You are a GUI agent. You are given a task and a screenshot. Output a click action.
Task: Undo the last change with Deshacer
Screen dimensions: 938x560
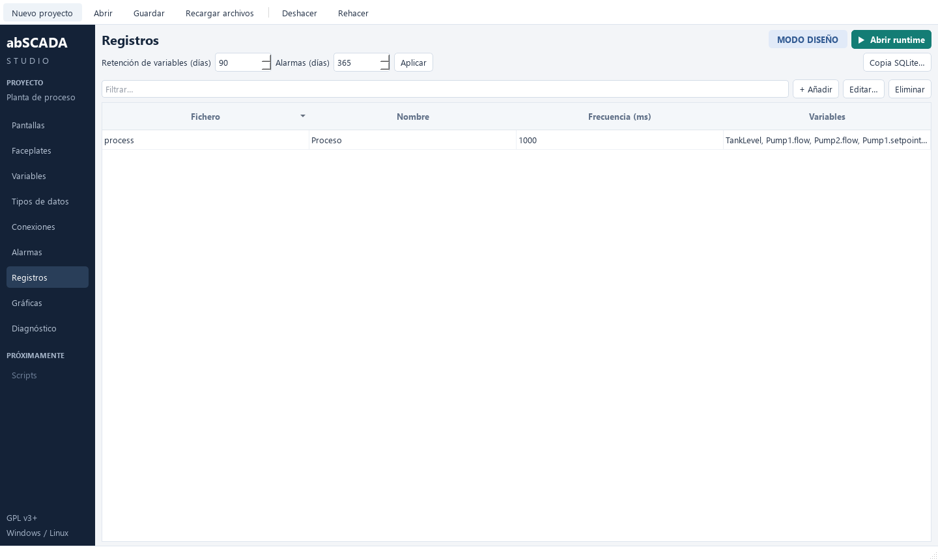click(300, 13)
